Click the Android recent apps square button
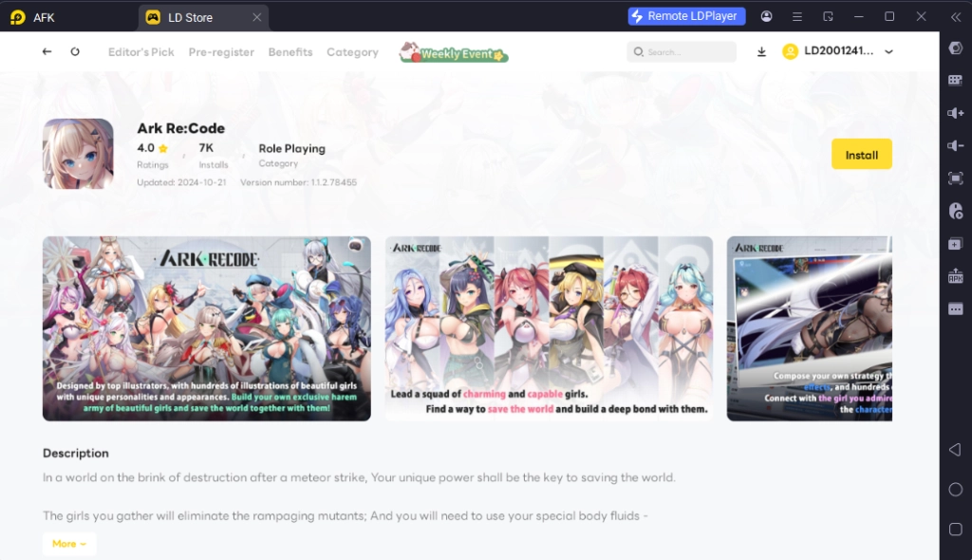This screenshot has width=972, height=560. (955, 529)
